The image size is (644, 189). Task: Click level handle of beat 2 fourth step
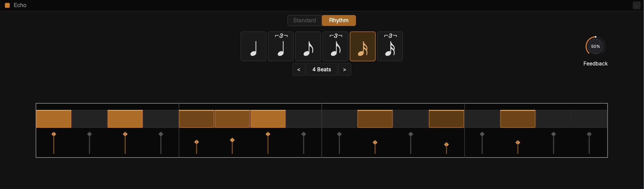(303, 134)
